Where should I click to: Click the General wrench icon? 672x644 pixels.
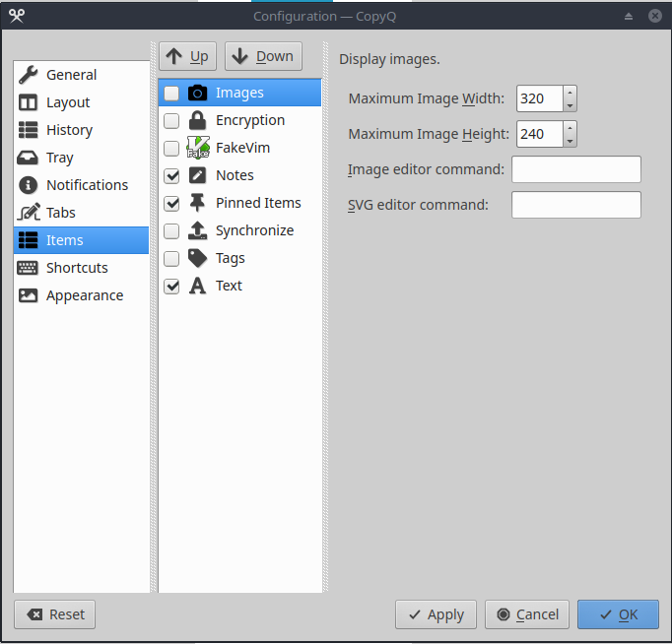(x=28, y=75)
